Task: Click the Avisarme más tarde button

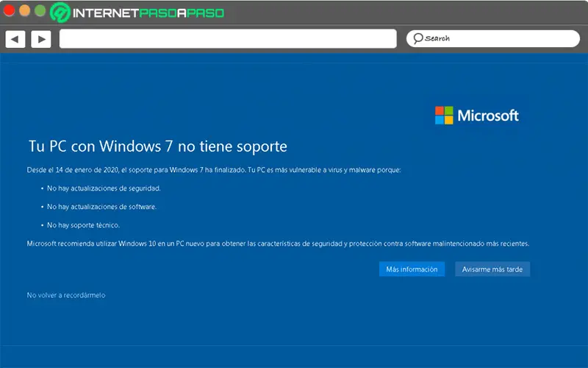Action: (492, 269)
